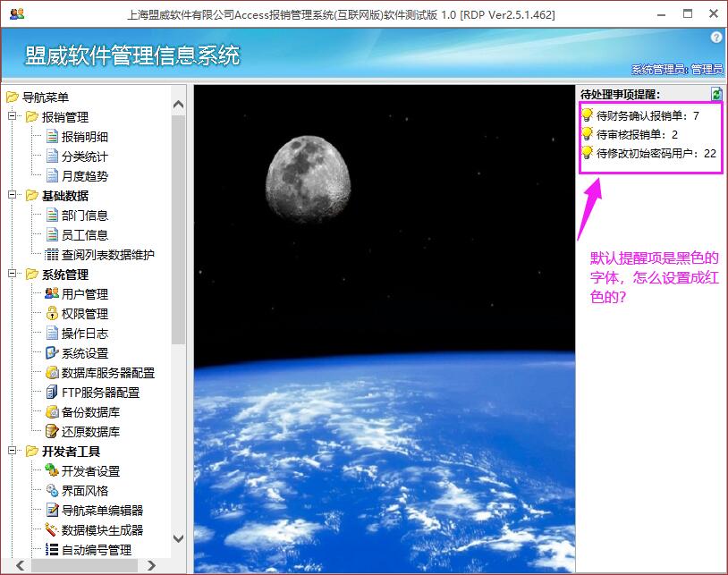Click the 部门信息 document icon
Image resolution: width=728 pixels, height=575 pixels.
(52, 215)
